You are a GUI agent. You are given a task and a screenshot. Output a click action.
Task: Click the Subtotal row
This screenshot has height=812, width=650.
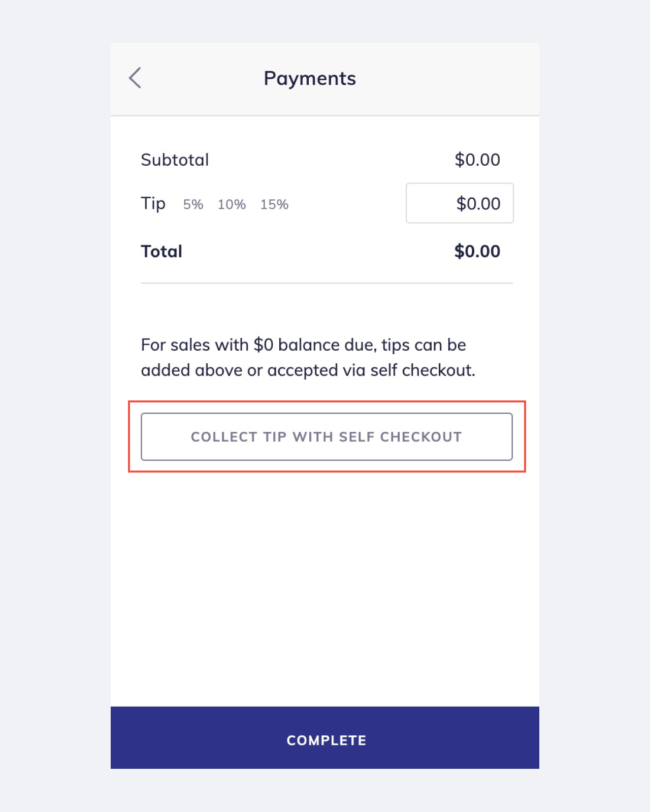click(x=175, y=159)
